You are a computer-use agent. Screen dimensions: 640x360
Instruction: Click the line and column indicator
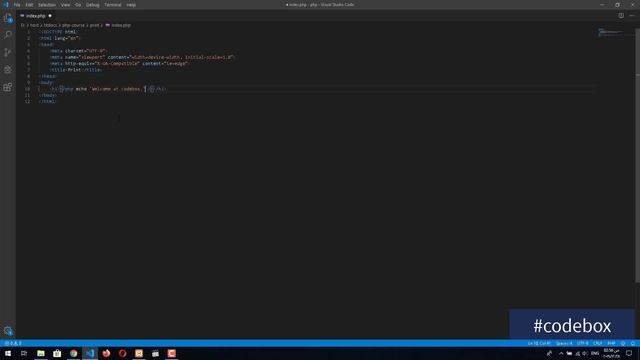click(539, 343)
